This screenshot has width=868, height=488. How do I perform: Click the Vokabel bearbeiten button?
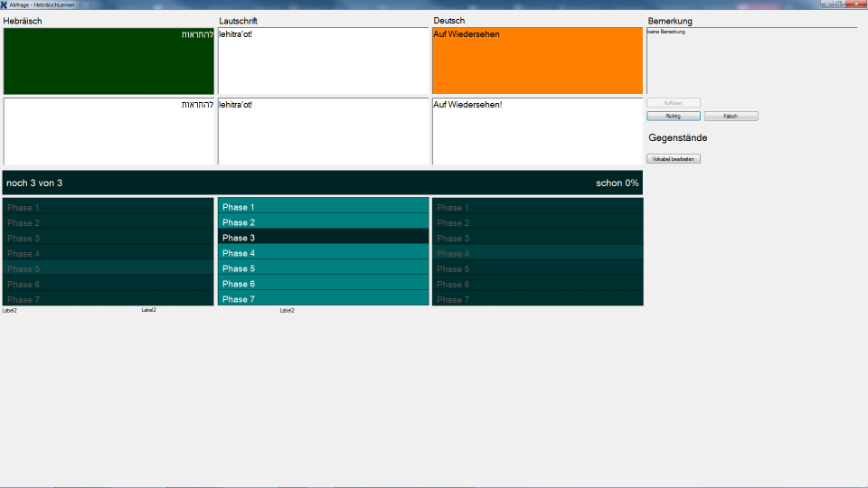coord(674,159)
